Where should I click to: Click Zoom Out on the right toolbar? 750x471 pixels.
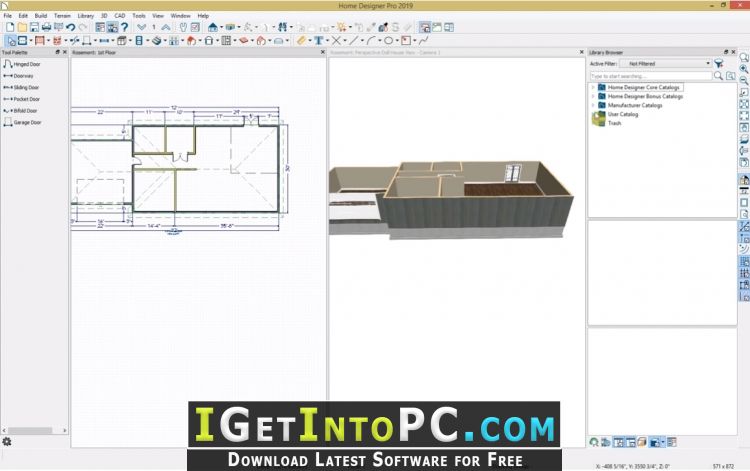[x=744, y=80]
